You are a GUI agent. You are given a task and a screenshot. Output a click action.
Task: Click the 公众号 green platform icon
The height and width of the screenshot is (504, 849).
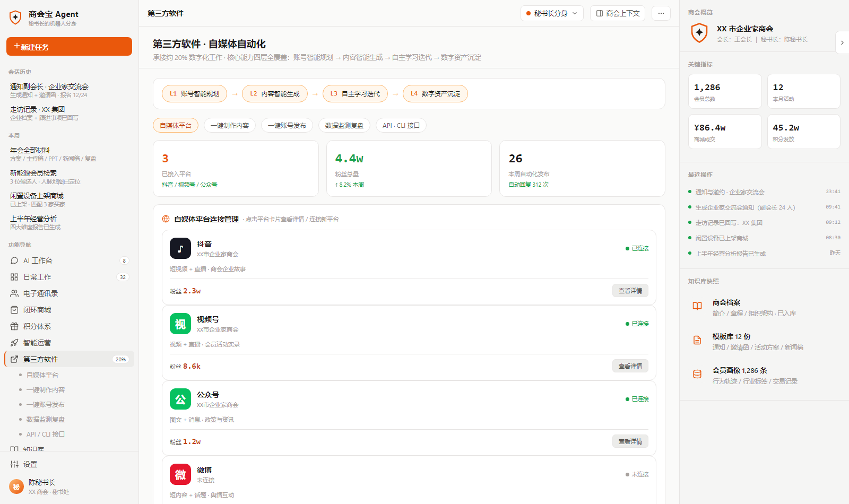coord(180,399)
